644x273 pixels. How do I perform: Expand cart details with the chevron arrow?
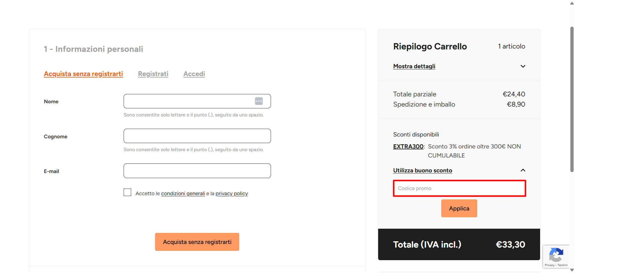tap(523, 66)
